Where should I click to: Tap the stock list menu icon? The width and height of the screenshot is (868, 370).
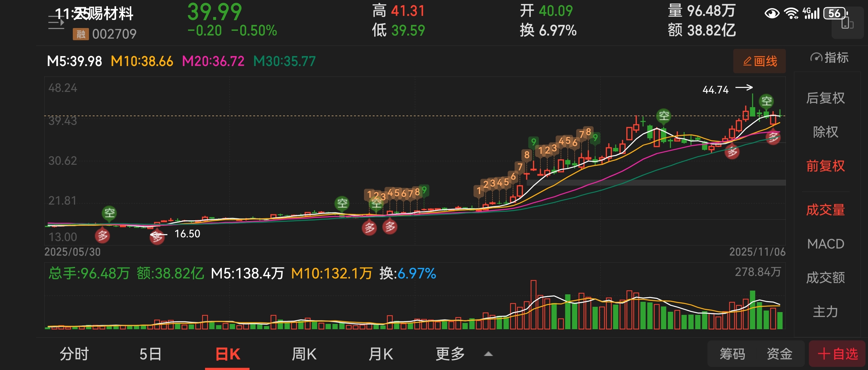point(56,23)
